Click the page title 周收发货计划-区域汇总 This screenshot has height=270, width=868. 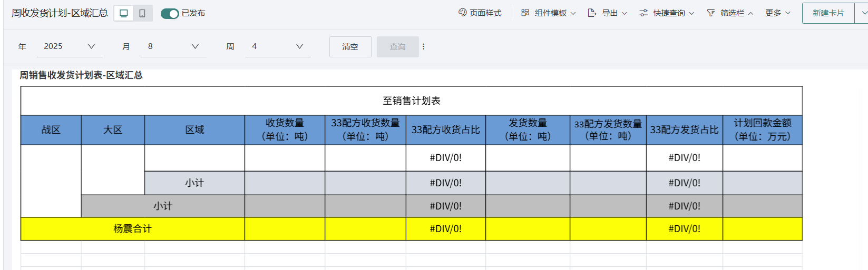(60, 13)
